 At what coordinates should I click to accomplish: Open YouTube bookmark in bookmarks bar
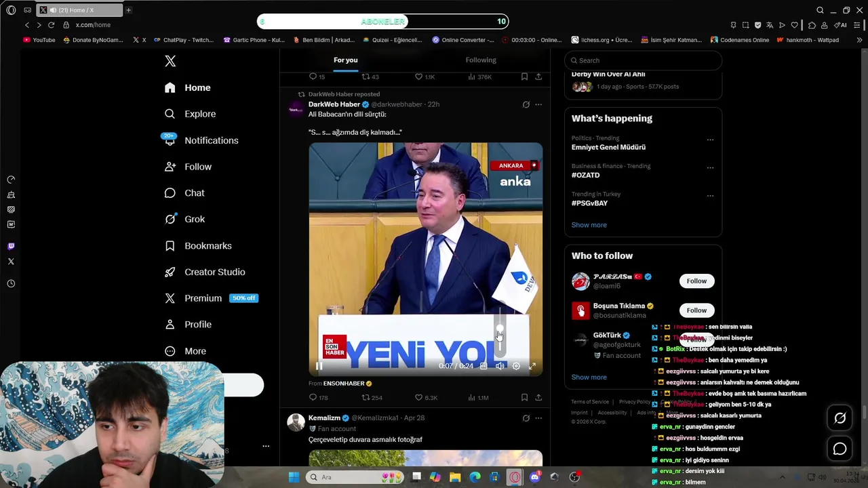click(39, 40)
